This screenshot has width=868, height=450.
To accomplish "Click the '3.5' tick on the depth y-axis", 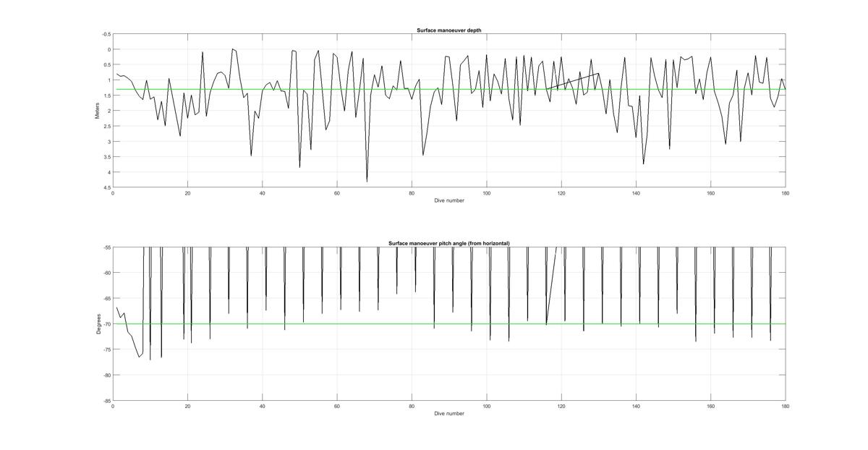I will click(108, 157).
